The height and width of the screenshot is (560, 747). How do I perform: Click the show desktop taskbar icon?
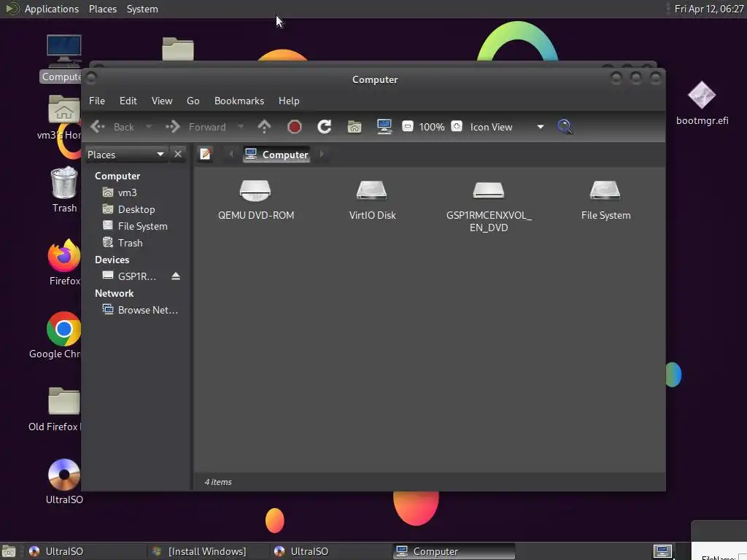click(x=662, y=551)
